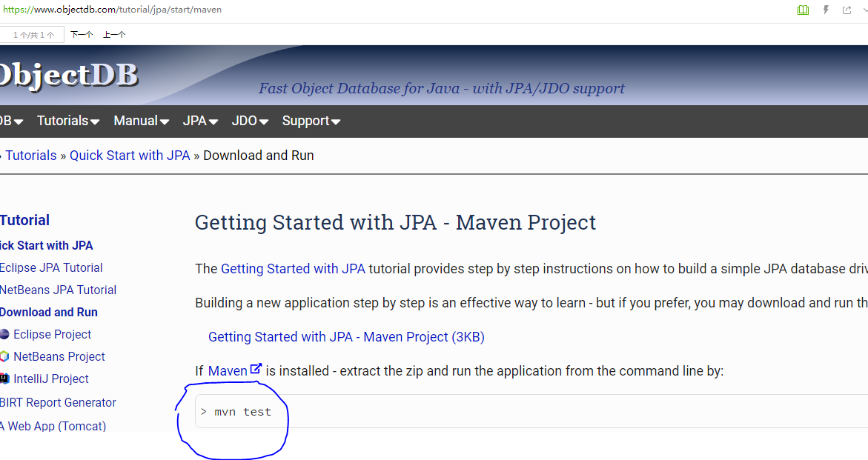Open the JDO dropdown menu

point(251,121)
